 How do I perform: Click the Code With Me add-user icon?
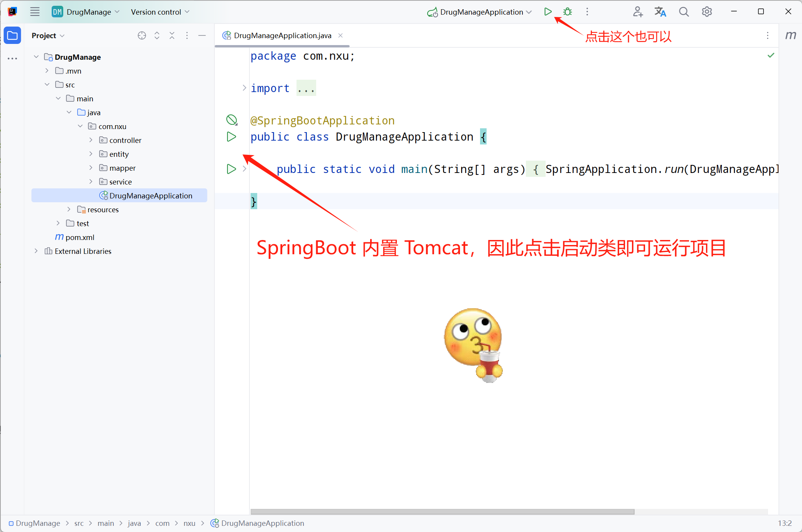click(637, 12)
